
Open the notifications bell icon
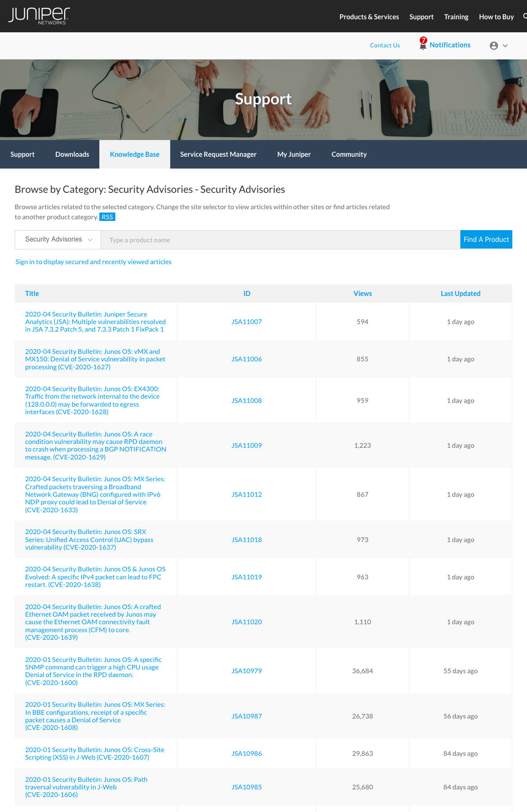423,44
